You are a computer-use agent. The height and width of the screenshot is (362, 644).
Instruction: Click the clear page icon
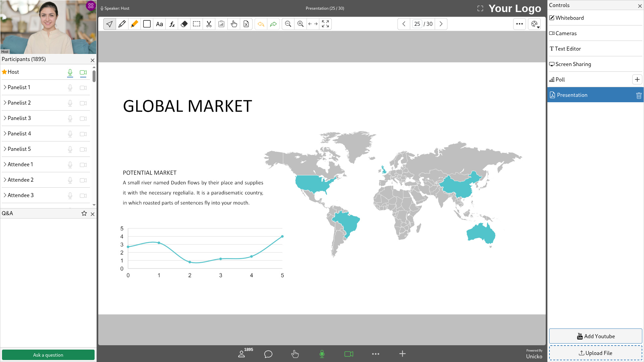tap(246, 24)
